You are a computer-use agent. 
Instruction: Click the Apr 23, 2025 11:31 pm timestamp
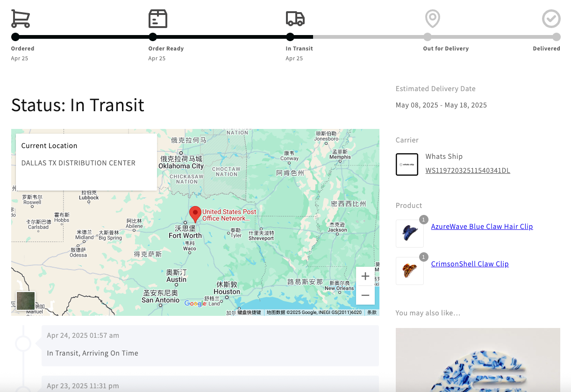pyautogui.click(x=83, y=386)
